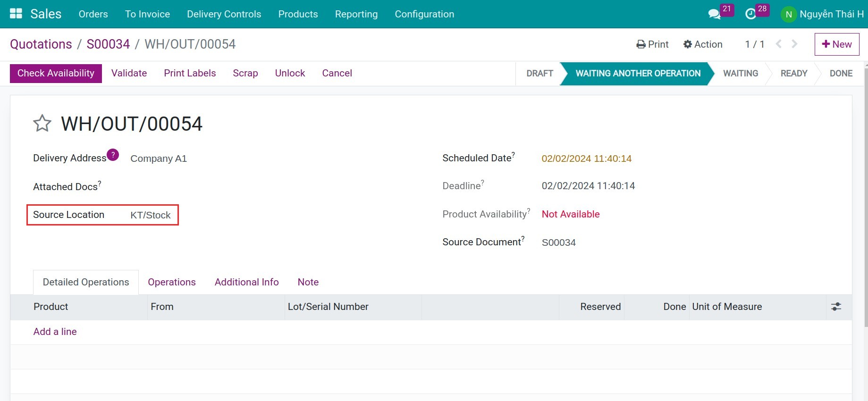This screenshot has width=868, height=401.
Task: Switch to the Operations tab
Action: coord(171,282)
